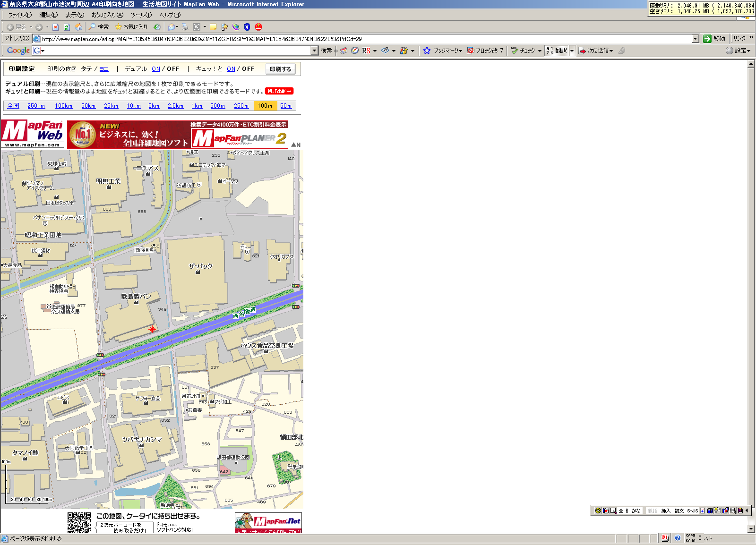
Task: Click the Forward navigation arrow
Action: (39, 27)
